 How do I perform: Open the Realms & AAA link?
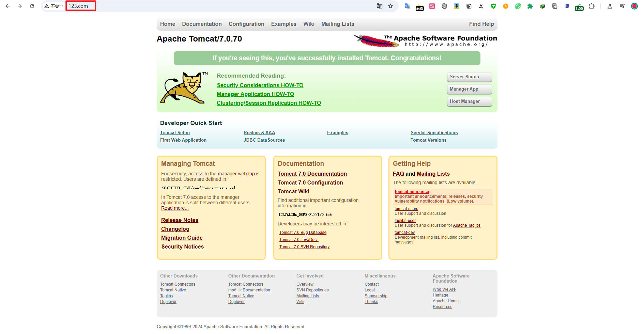click(259, 132)
